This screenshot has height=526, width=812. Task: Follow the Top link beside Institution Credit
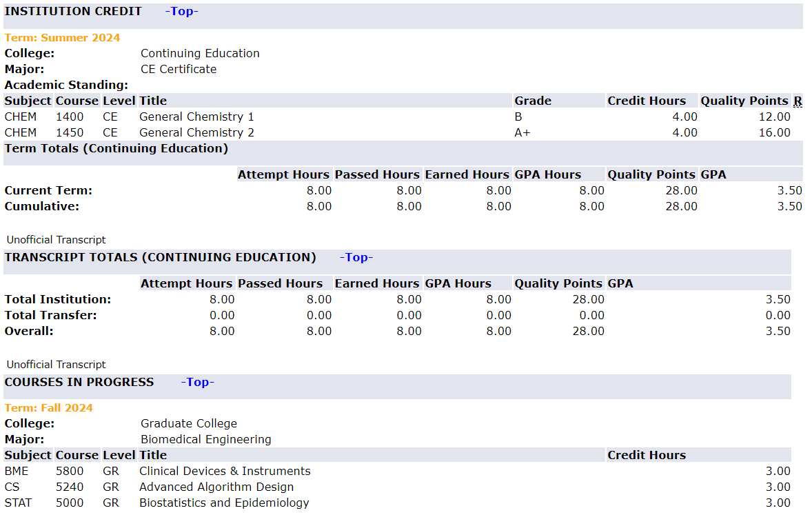182,12
